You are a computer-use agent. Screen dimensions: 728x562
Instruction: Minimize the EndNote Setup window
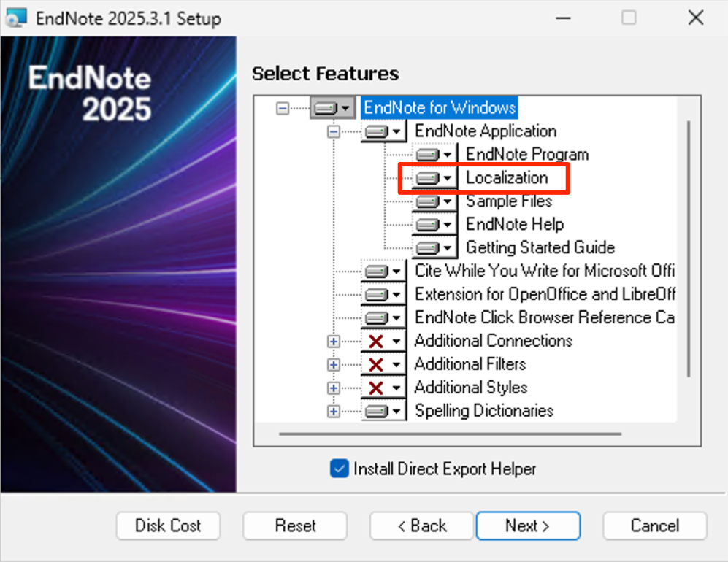(x=563, y=18)
